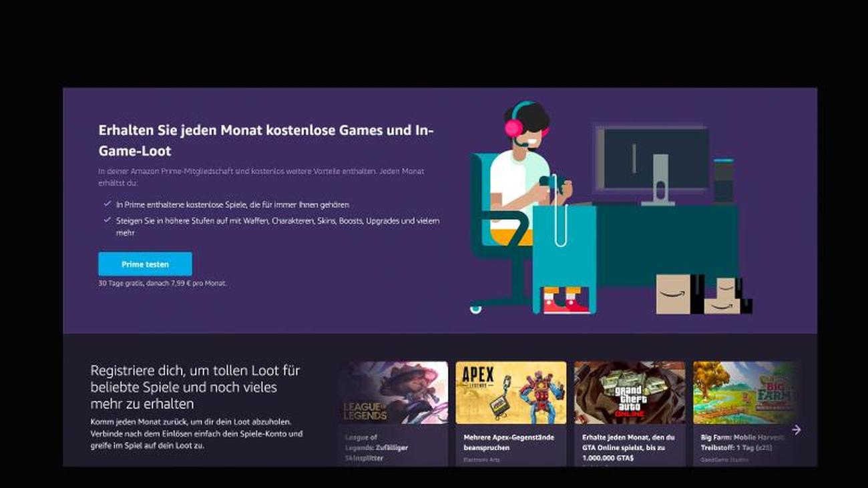This screenshot has width=868, height=488.
Task: Click the Prime testen button
Action: pos(145,264)
